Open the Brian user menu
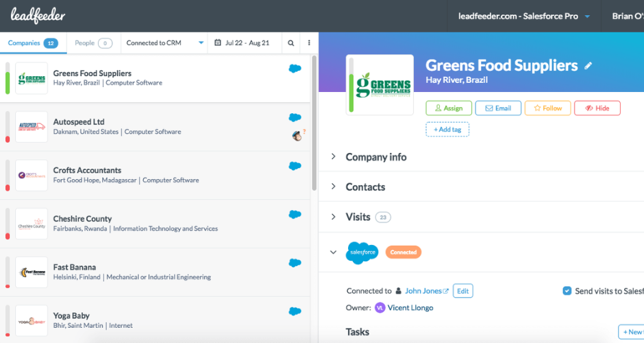The height and width of the screenshot is (343, 644). [x=627, y=16]
